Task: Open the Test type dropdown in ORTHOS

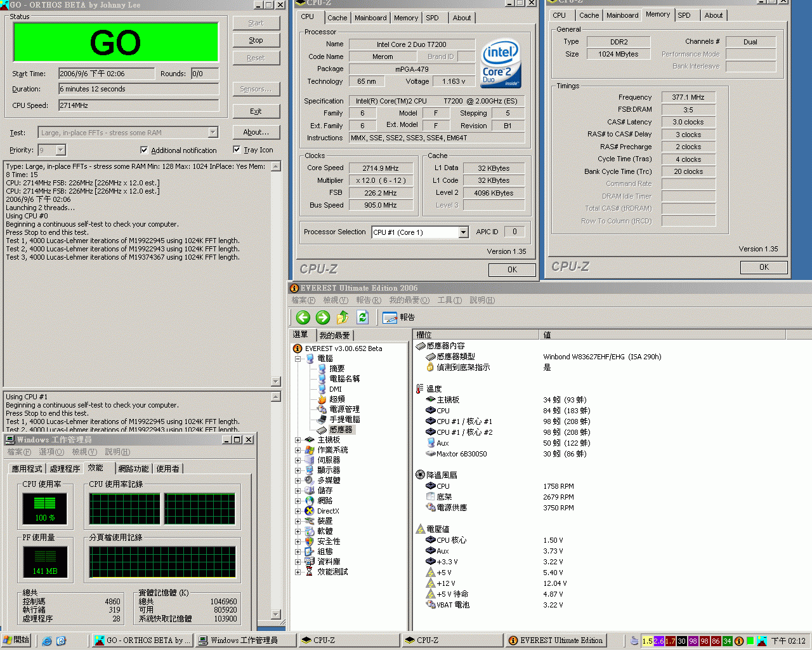Action: click(x=213, y=133)
